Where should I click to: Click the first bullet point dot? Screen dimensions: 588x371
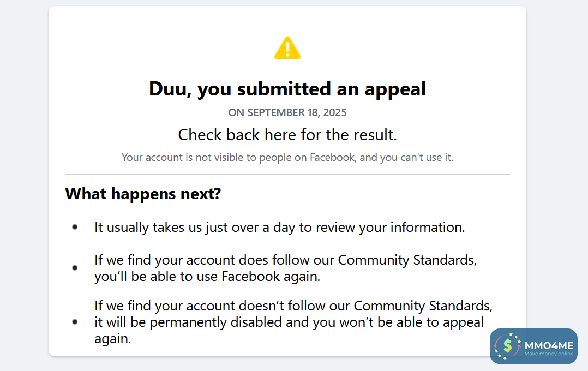(x=75, y=227)
